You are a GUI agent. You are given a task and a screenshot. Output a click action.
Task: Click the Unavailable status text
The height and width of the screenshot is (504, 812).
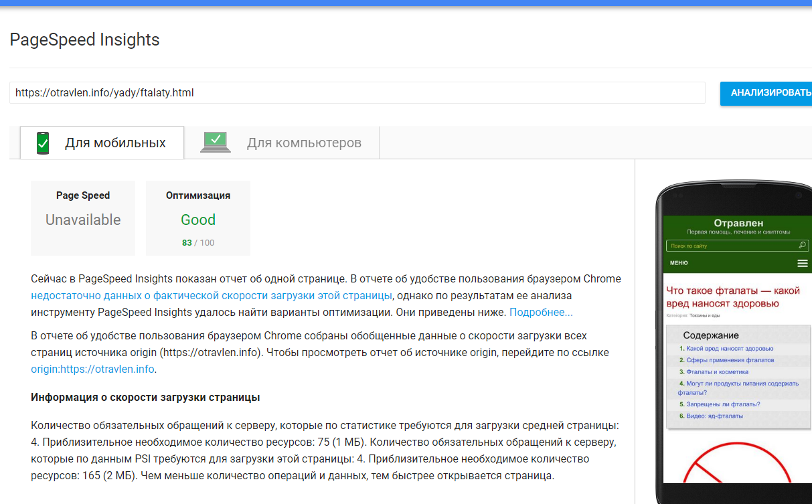83,220
